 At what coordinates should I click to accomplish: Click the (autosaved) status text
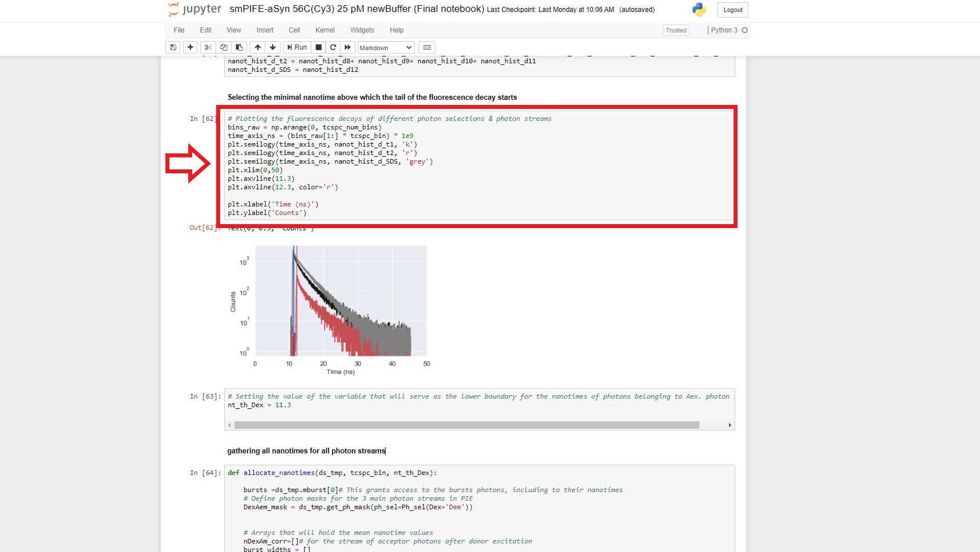pos(637,10)
